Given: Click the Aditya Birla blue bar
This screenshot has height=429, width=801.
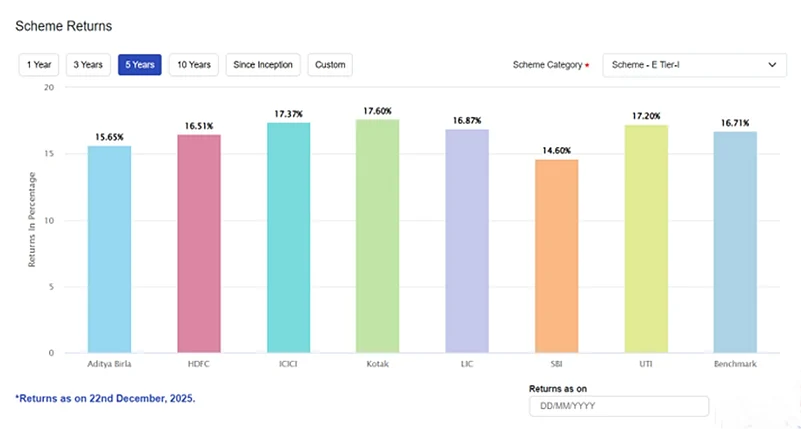Looking at the screenshot, I should pyautogui.click(x=109, y=250).
